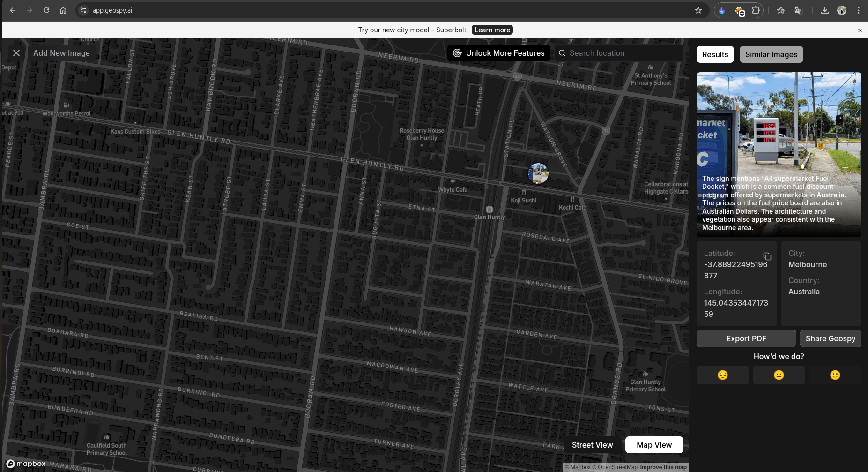Close the Add New Image panel
This screenshot has height=472, width=868.
coord(16,53)
